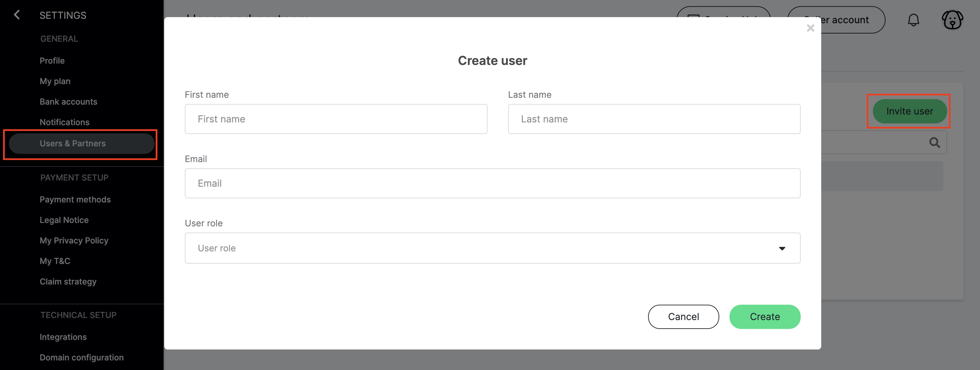Close the Create user dialog
Viewport: 980px width, 370px height.
point(810,28)
